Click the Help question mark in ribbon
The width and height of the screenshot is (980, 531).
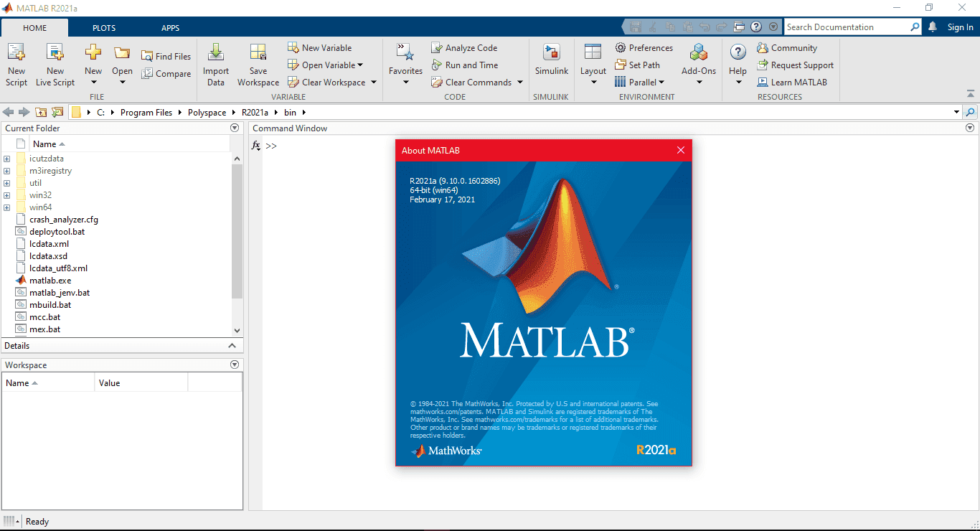[x=738, y=52]
